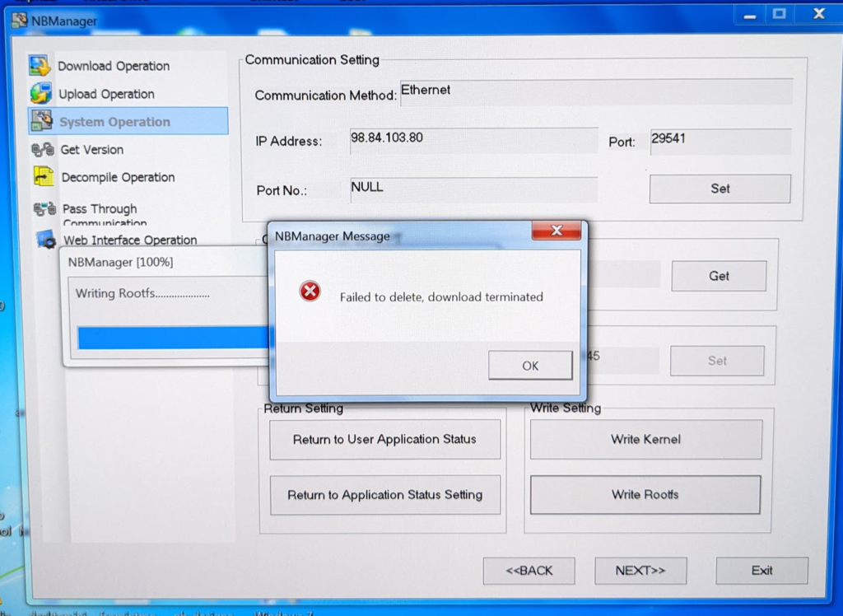The height and width of the screenshot is (616, 843).
Task: Click the Write Rootfs button
Action: [645, 494]
